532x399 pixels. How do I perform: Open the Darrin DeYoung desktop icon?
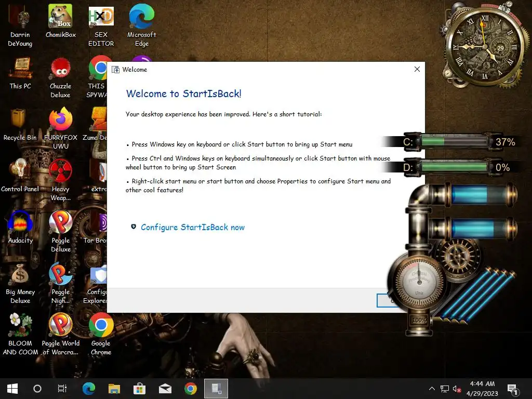tap(20, 25)
